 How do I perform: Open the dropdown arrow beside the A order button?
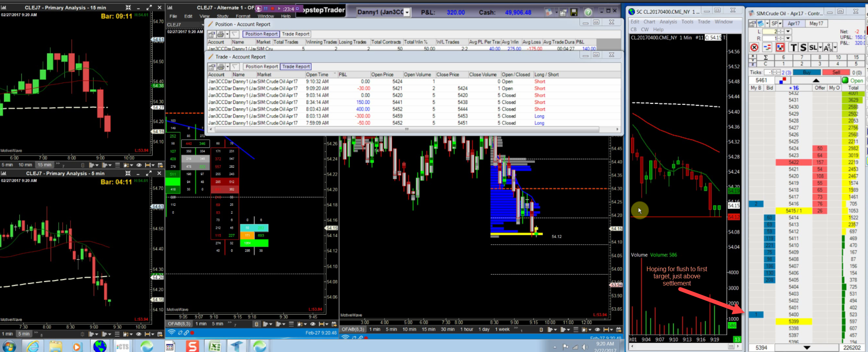pyautogui.click(x=835, y=48)
